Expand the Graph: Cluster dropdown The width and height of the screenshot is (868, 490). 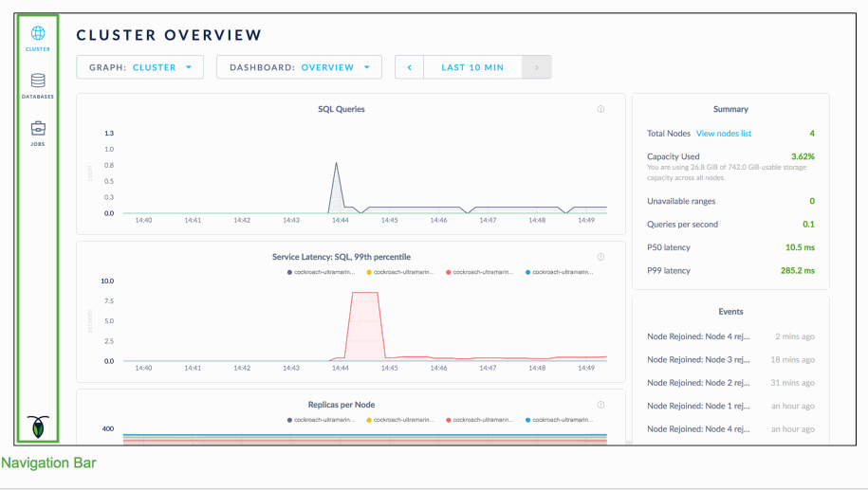point(140,67)
